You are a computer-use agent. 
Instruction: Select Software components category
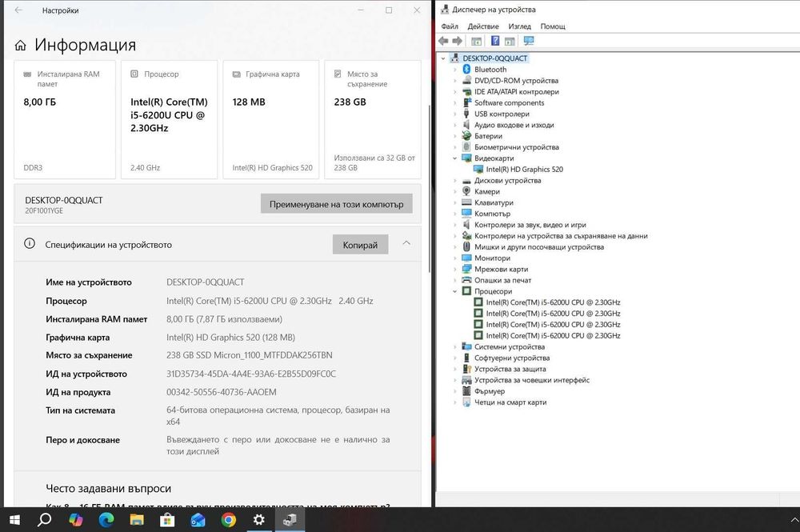[x=509, y=103]
